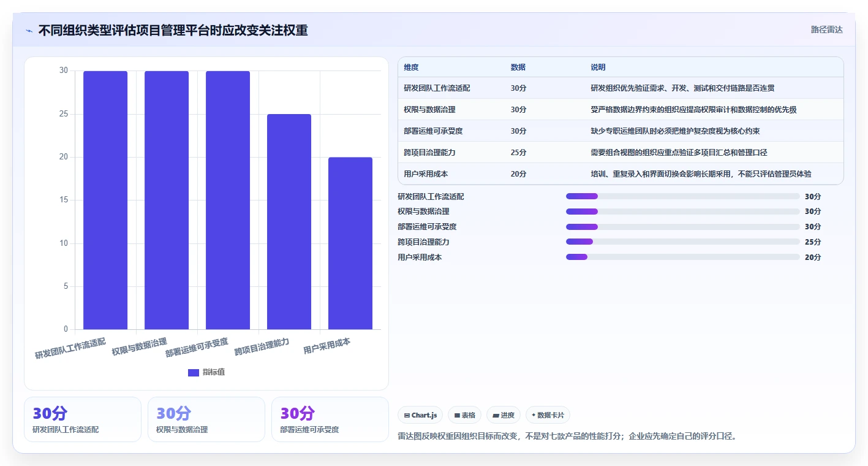Image resolution: width=868 pixels, height=466 pixels.
Task: Click the progress bar in the 研发团队工作流适配 row
Action: 683,196
